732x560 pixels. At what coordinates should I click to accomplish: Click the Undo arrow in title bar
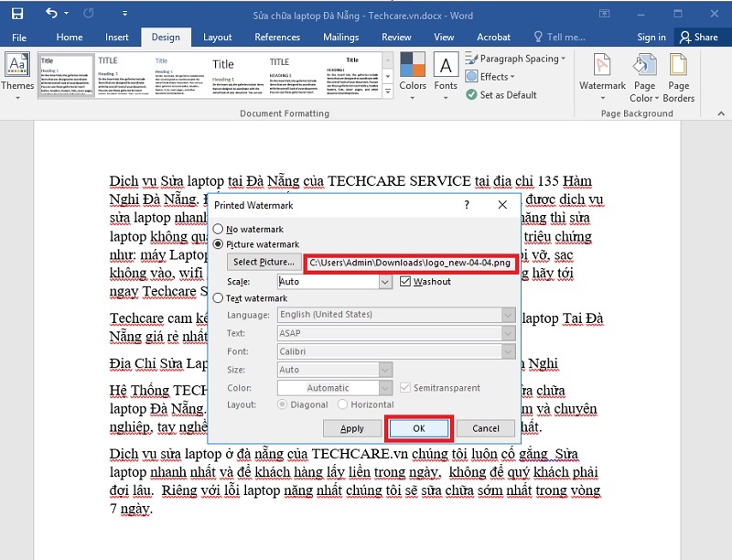(x=51, y=14)
